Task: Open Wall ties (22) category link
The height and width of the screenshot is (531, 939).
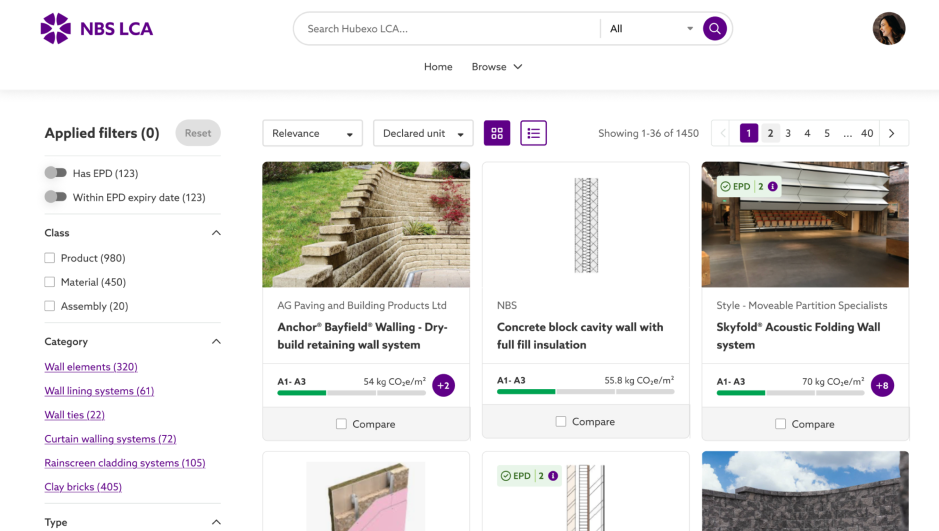Action: pos(75,415)
